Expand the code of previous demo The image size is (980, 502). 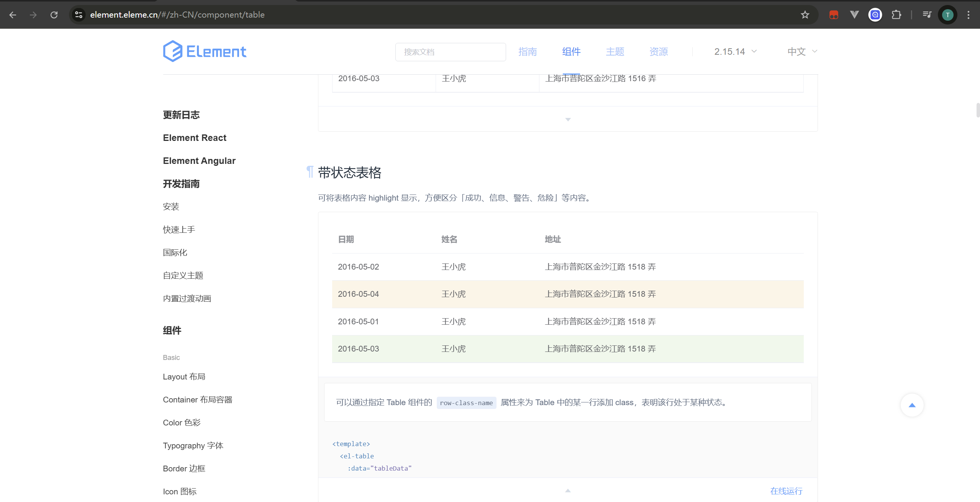(x=568, y=119)
